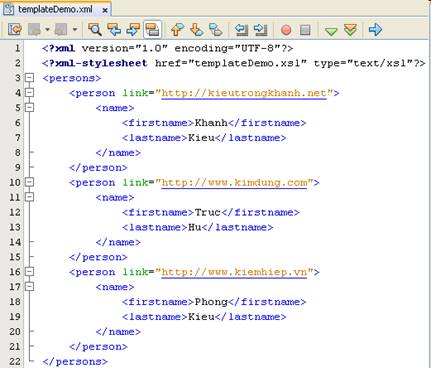The image size is (431, 368).
Task: Click lastname value Hu
Action: (195, 227)
